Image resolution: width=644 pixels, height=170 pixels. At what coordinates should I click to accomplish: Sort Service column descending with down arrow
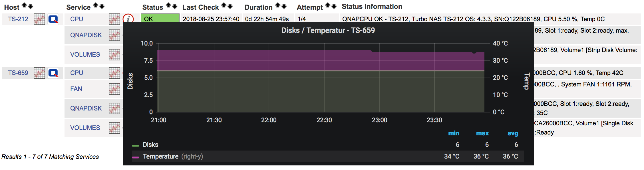coord(102,6)
